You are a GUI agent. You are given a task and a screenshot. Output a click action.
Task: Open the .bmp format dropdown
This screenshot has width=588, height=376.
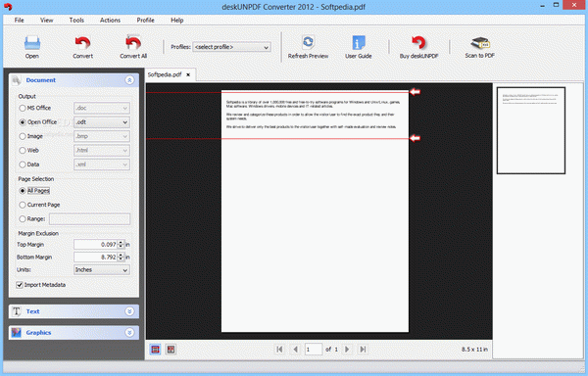coord(102,136)
